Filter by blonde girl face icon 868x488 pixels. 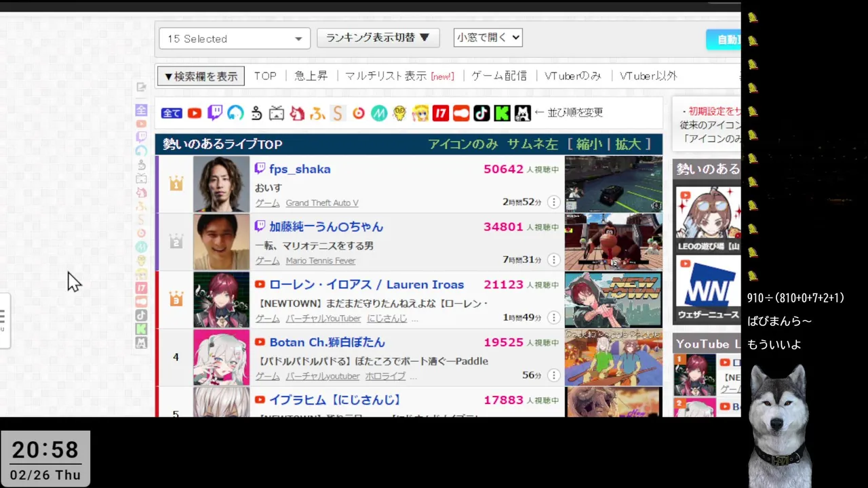click(420, 113)
